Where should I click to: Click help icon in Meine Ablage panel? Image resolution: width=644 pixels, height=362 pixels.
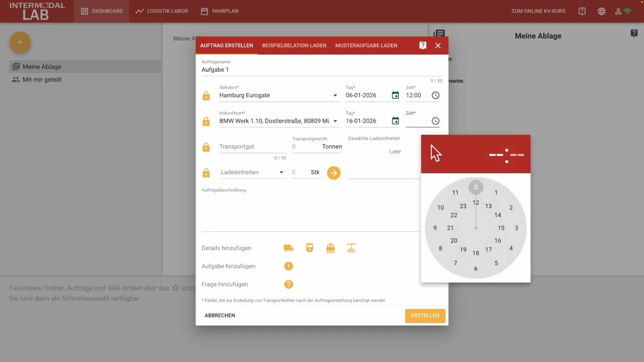pyautogui.click(x=634, y=33)
